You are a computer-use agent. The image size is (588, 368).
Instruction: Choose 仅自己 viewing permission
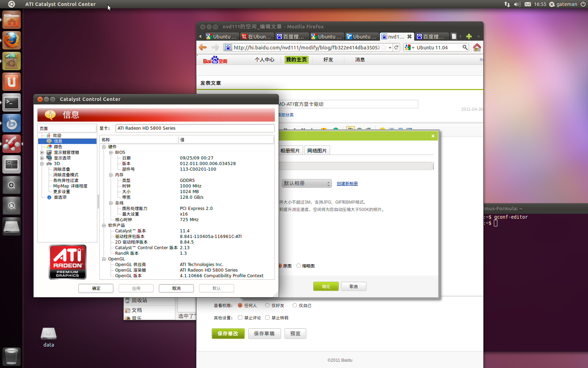(x=295, y=305)
